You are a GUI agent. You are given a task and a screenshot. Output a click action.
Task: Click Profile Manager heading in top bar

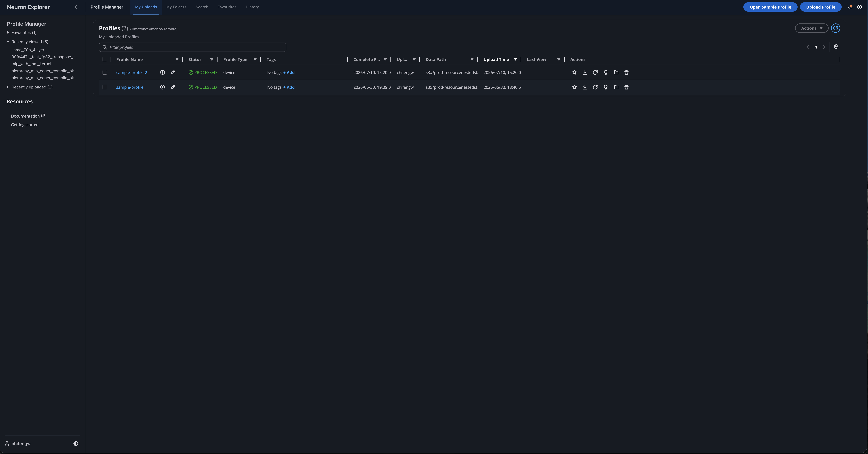point(107,7)
